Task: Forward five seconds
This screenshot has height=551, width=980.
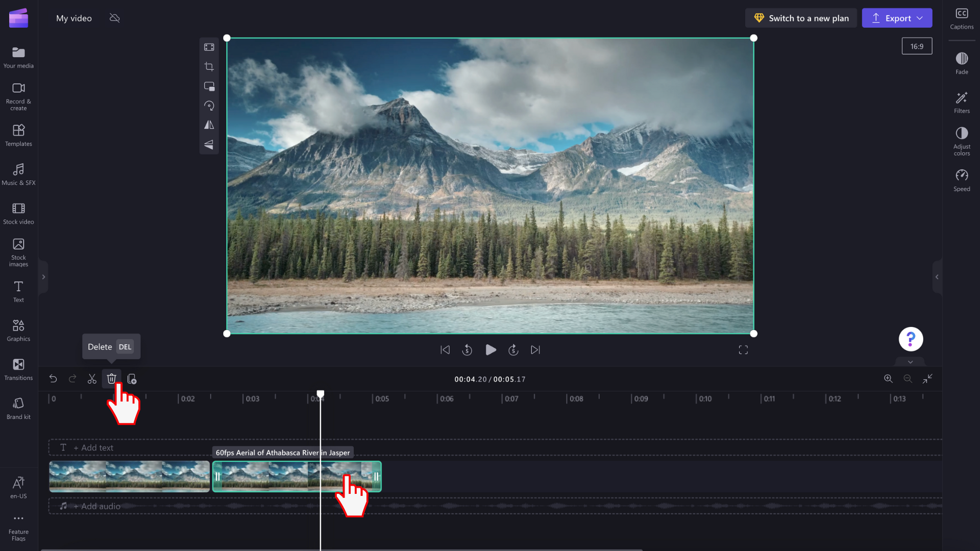Action: (513, 349)
